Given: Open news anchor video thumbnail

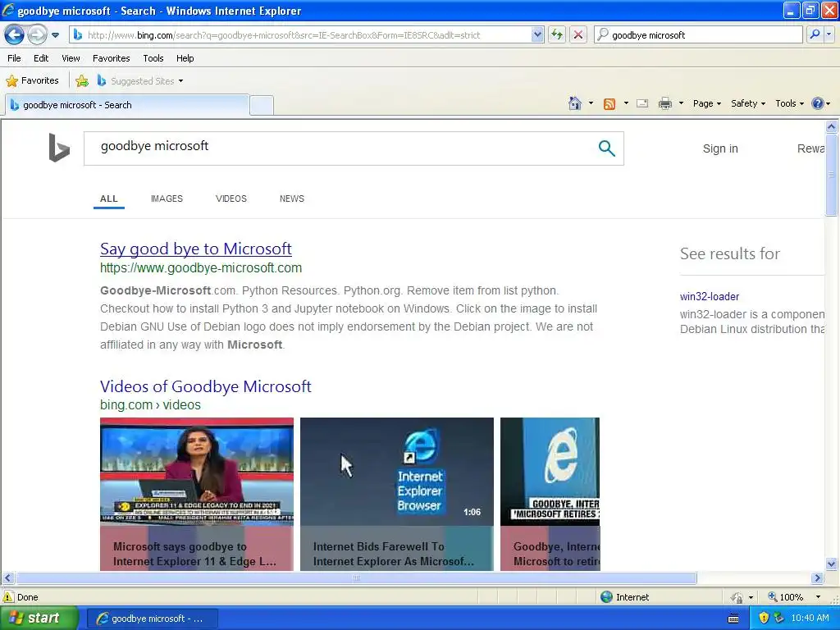Looking at the screenshot, I should 197,472.
